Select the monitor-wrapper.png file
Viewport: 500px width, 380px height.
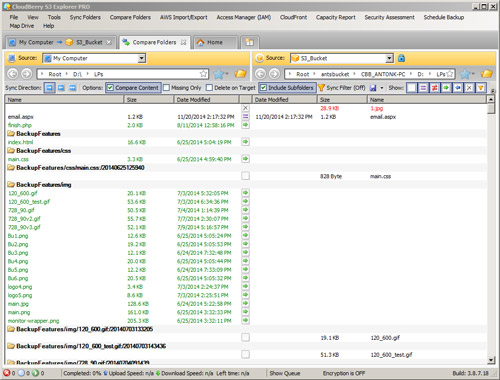(33, 321)
